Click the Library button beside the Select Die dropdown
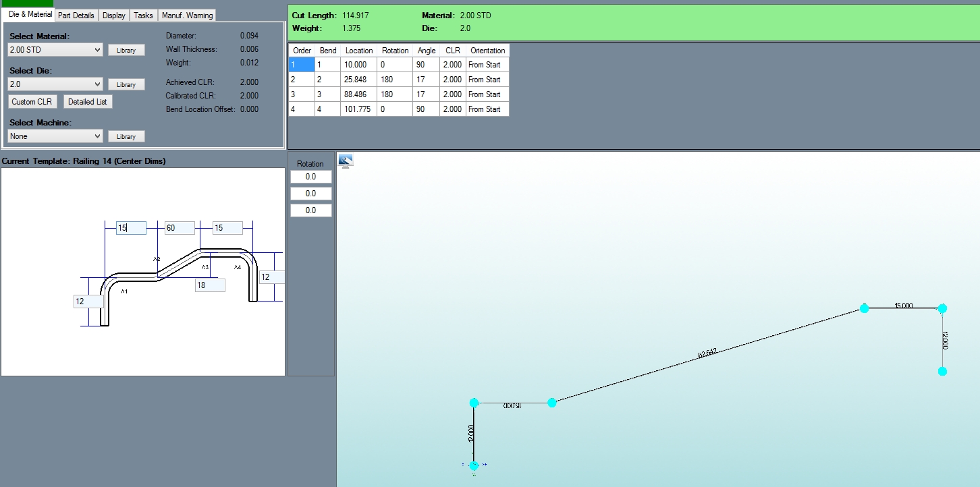Image resolution: width=980 pixels, height=487 pixels. [x=126, y=84]
